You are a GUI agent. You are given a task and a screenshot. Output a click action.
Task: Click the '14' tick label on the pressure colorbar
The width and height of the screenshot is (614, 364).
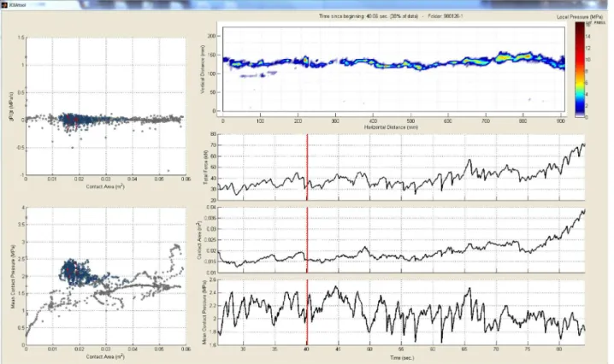[587, 36]
